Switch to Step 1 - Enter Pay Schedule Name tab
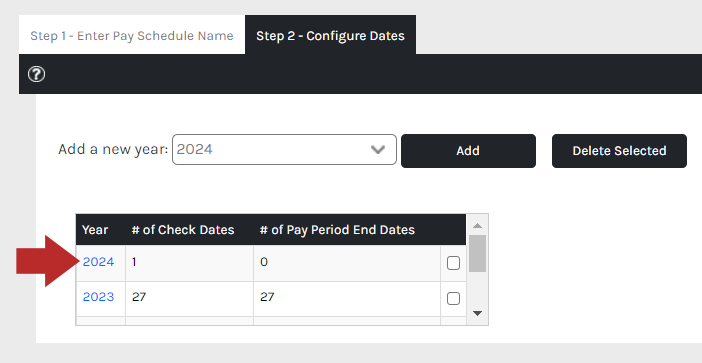 click(132, 35)
